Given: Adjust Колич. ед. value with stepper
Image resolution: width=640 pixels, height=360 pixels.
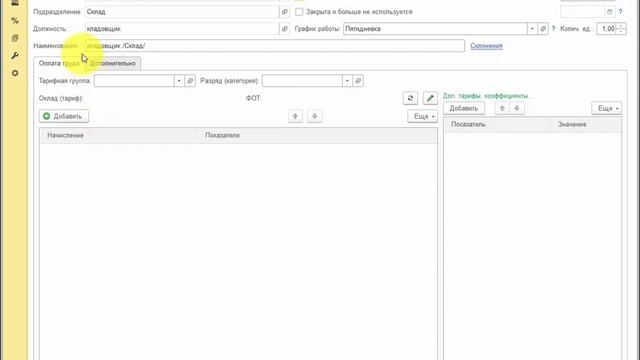Looking at the screenshot, I should point(621,29).
